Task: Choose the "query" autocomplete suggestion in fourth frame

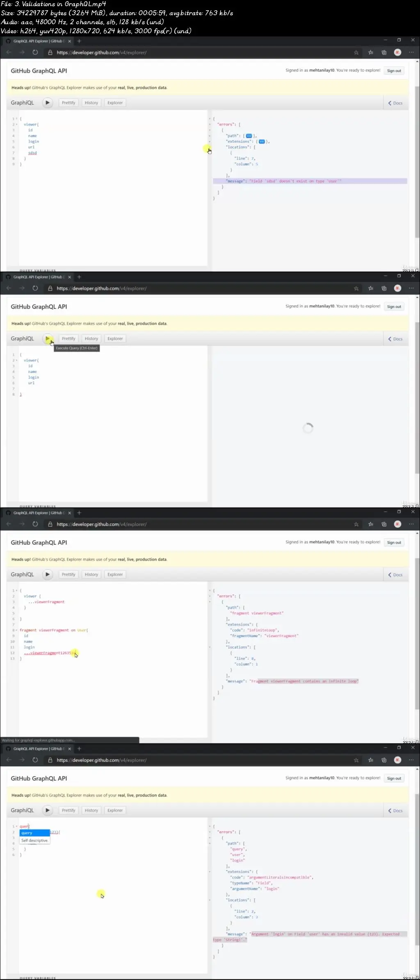Action: point(34,833)
